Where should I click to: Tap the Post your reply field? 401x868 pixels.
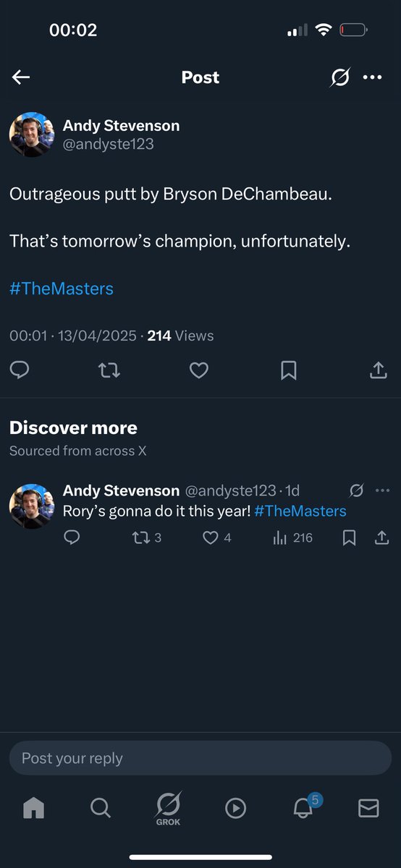[200, 758]
